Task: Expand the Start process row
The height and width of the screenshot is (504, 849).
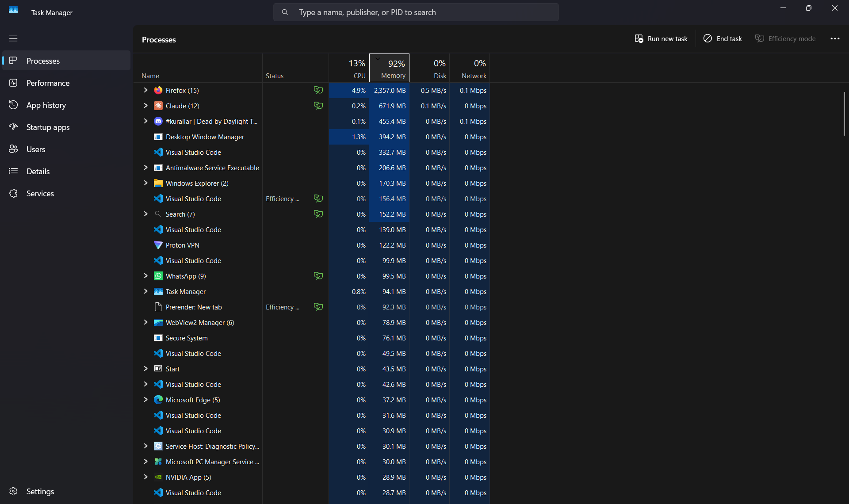Action: tap(145, 369)
